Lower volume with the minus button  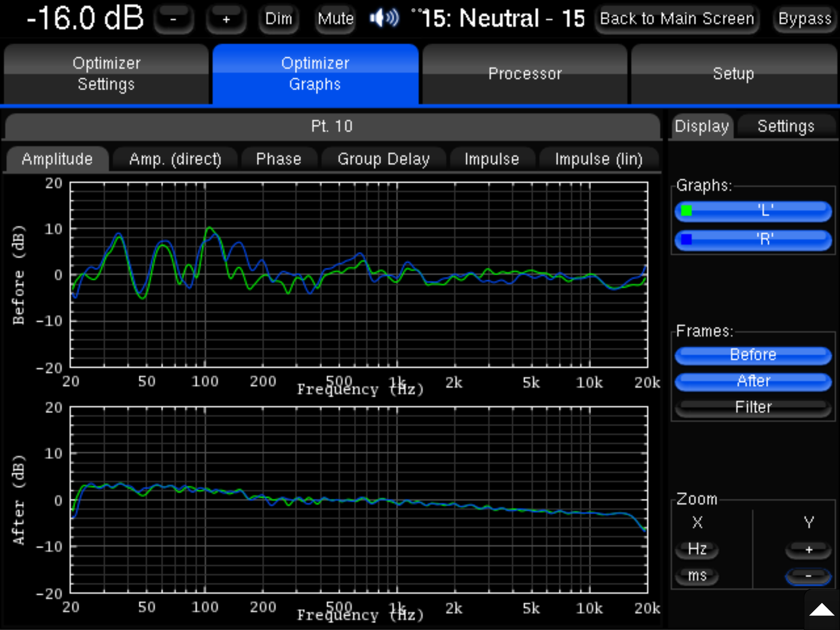[x=173, y=19]
